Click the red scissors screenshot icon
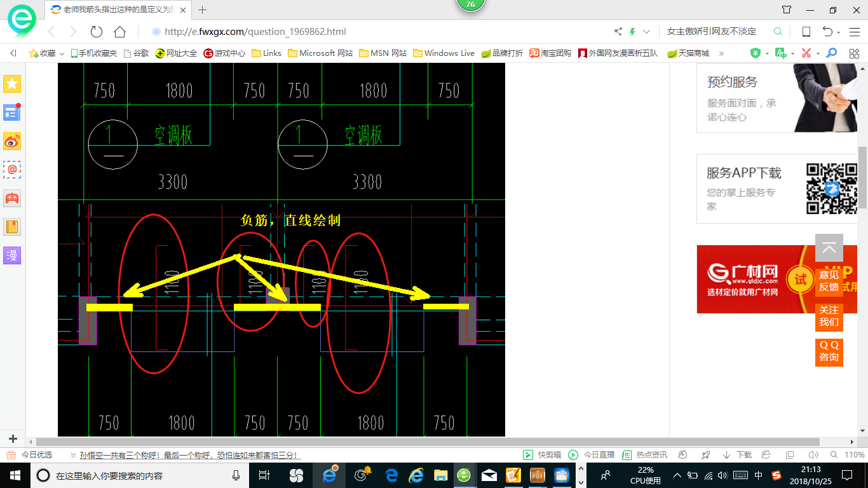This screenshot has width=868, height=488. pyautogui.click(x=806, y=53)
